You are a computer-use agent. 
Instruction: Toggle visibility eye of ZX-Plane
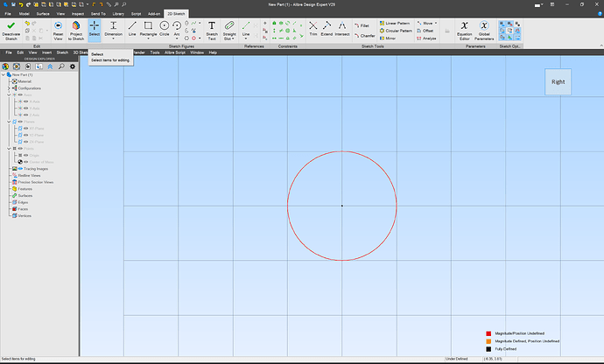pos(25,142)
